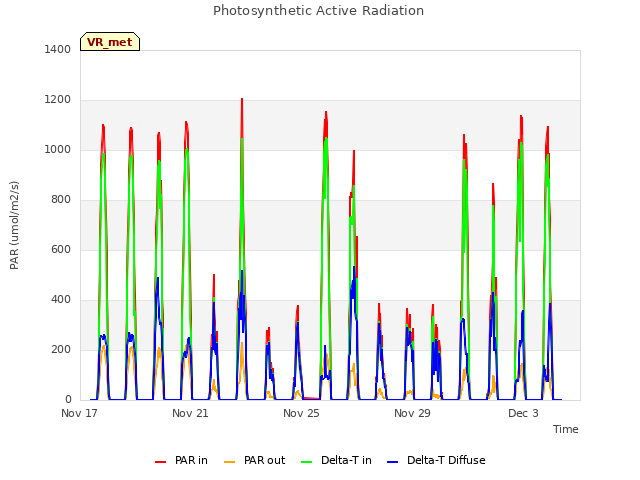This screenshot has height=480, width=640.
Task: Click the x-axis label Time
Action: pyautogui.click(x=565, y=429)
